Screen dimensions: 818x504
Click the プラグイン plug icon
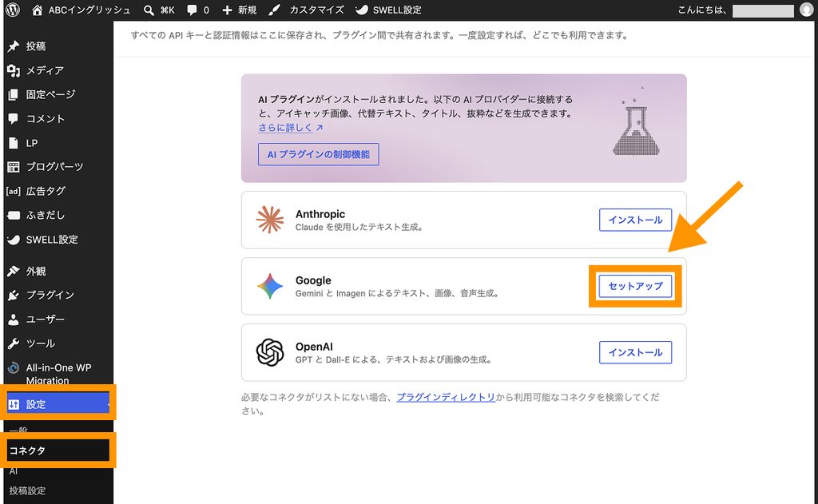coord(14,296)
